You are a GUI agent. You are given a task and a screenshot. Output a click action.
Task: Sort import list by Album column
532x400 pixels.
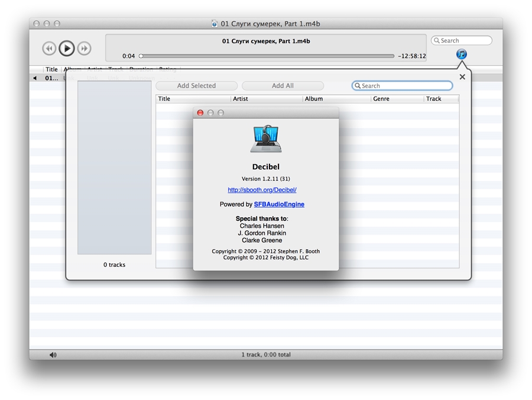pyautogui.click(x=337, y=99)
